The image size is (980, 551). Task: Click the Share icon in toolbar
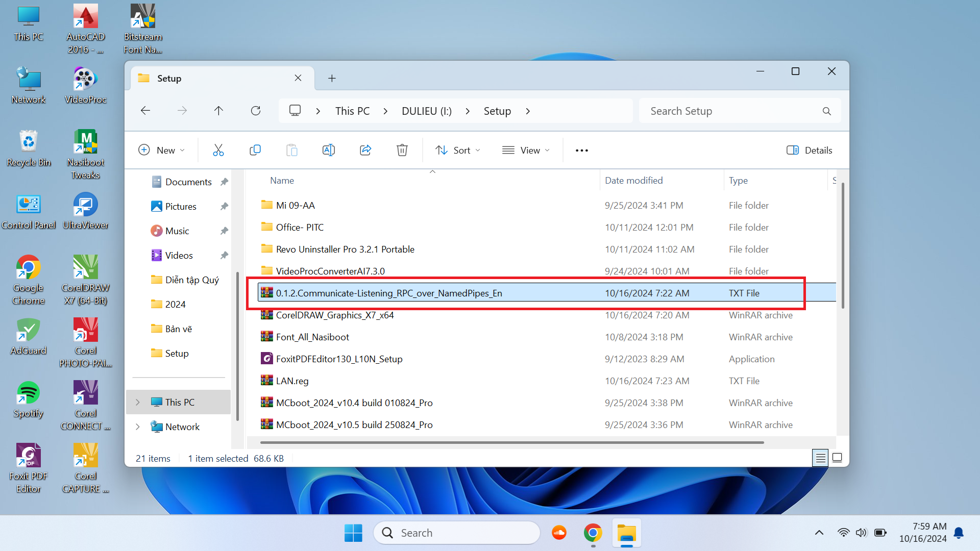[x=365, y=150]
